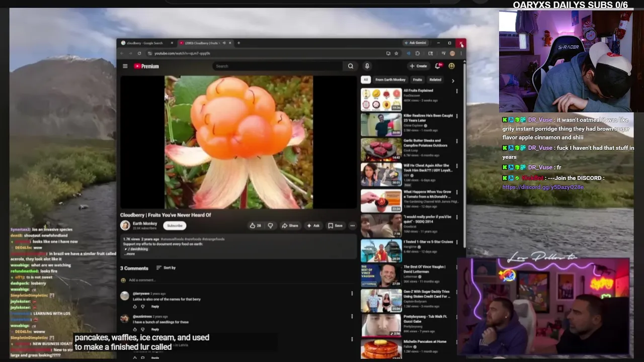Screen dimensions: 644x362
Task: Bookmark this page with the star icon
Action: pyautogui.click(x=396, y=53)
